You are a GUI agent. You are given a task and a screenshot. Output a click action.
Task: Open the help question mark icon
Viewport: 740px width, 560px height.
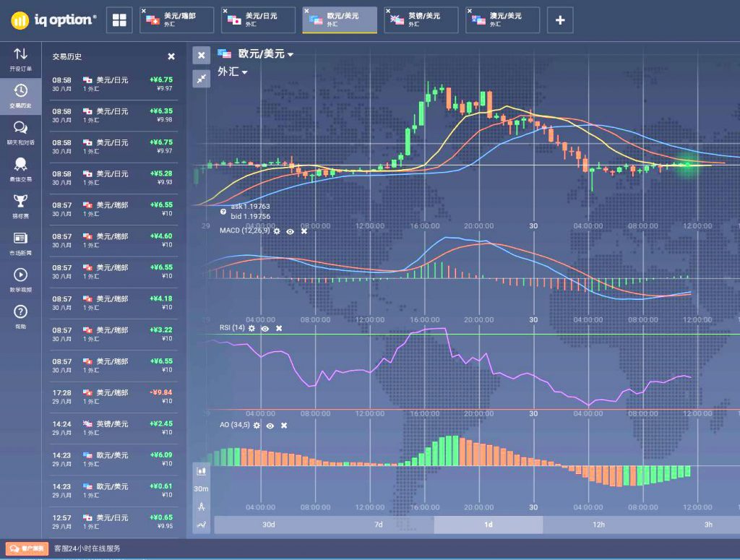[x=20, y=316]
